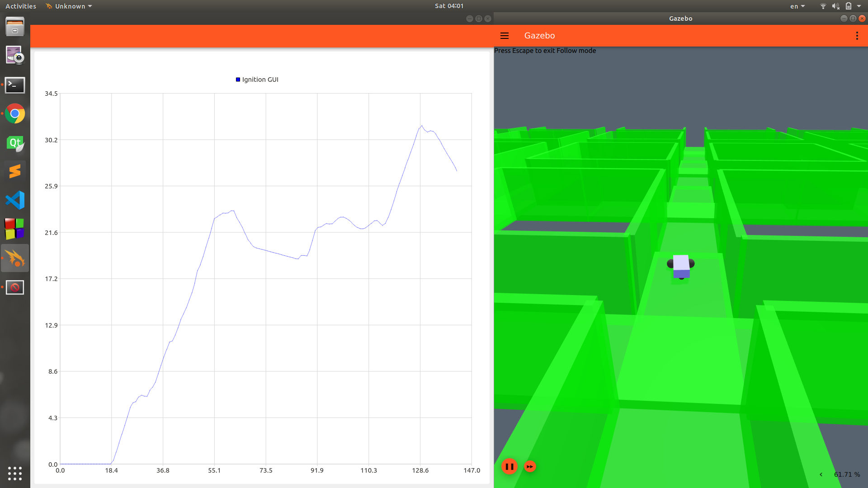The height and width of the screenshot is (488, 868).
Task: Switch to the Ignition Gazebo dock icon
Action: 15,258
